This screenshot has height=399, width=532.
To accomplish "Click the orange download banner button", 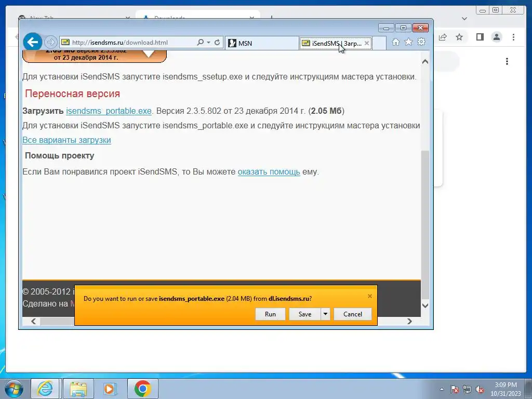I will click(x=95, y=56).
